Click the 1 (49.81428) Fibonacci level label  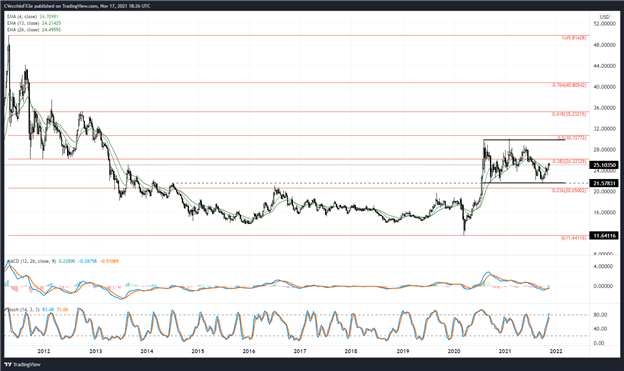click(x=573, y=38)
